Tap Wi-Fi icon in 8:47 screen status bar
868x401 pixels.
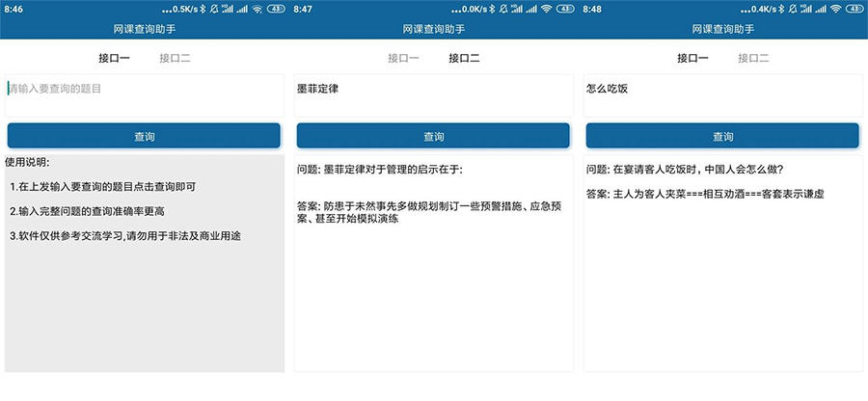point(547,9)
